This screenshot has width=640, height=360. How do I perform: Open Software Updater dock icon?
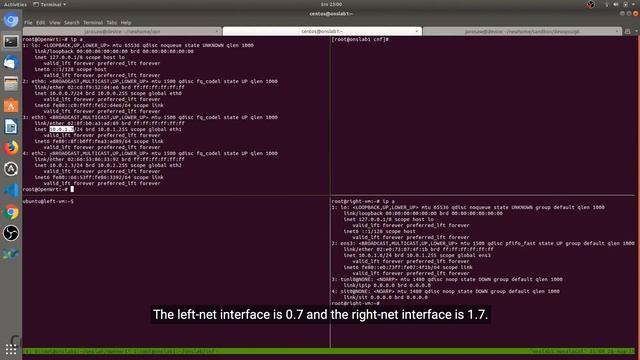tap(11, 169)
